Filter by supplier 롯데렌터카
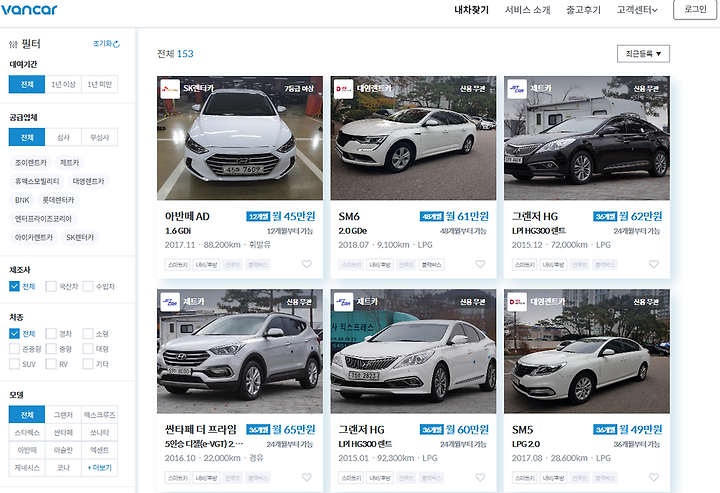 point(58,200)
